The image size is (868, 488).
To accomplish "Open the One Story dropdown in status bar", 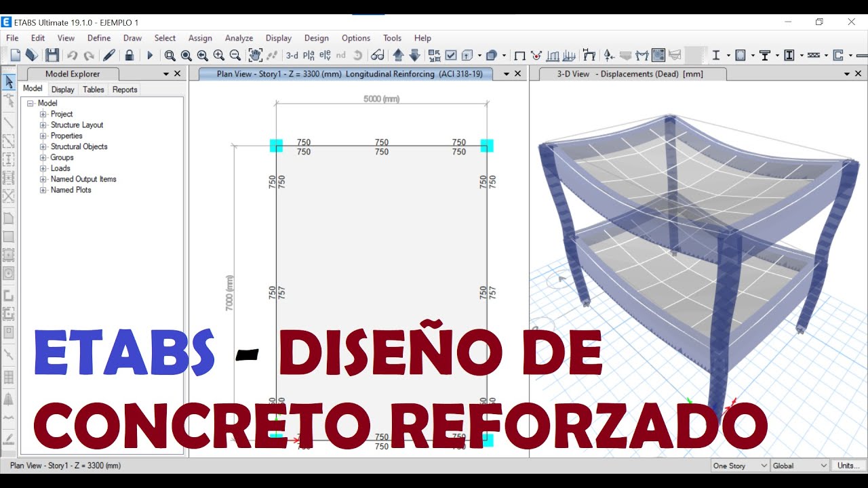I will (x=740, y=466).
